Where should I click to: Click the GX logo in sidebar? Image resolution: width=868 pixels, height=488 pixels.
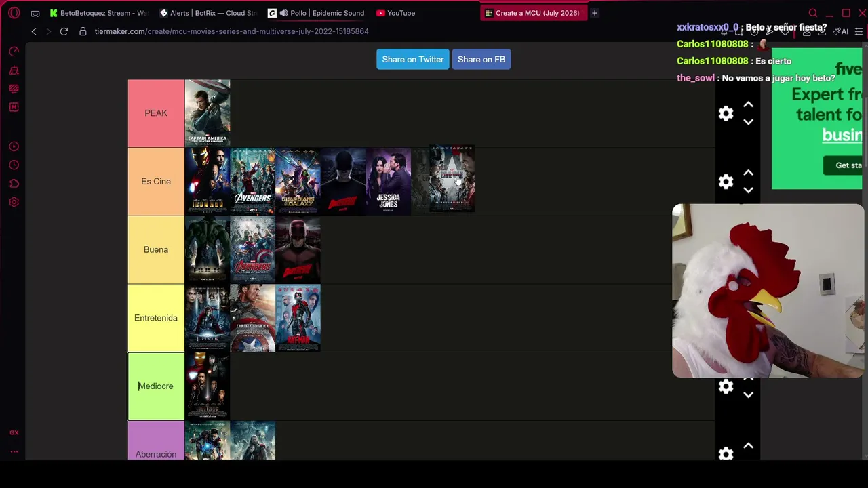[14, 432]
